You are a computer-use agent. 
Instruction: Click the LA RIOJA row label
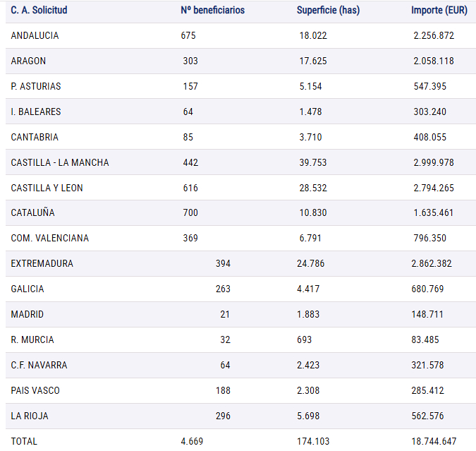pyautogui.click(x=30, y=416)
